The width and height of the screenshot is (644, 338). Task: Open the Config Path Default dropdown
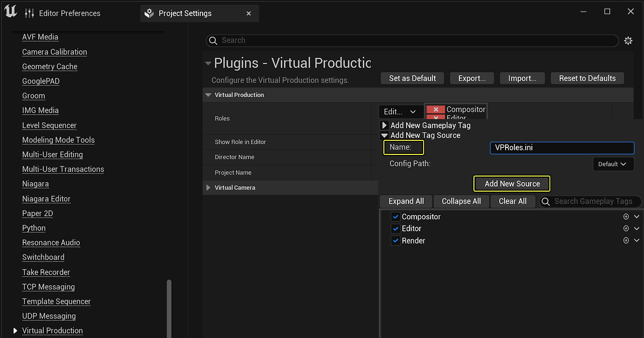613,164
